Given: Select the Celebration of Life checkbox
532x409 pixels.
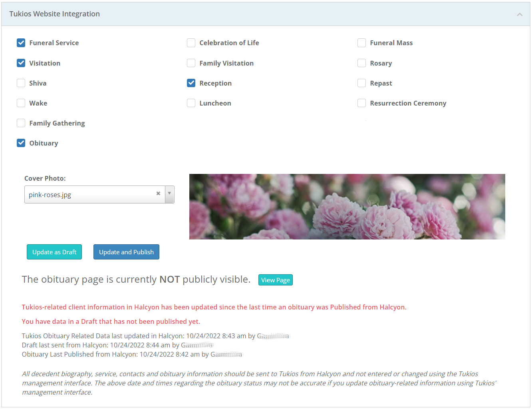Looking at the screenshot, I should [191, 43].
